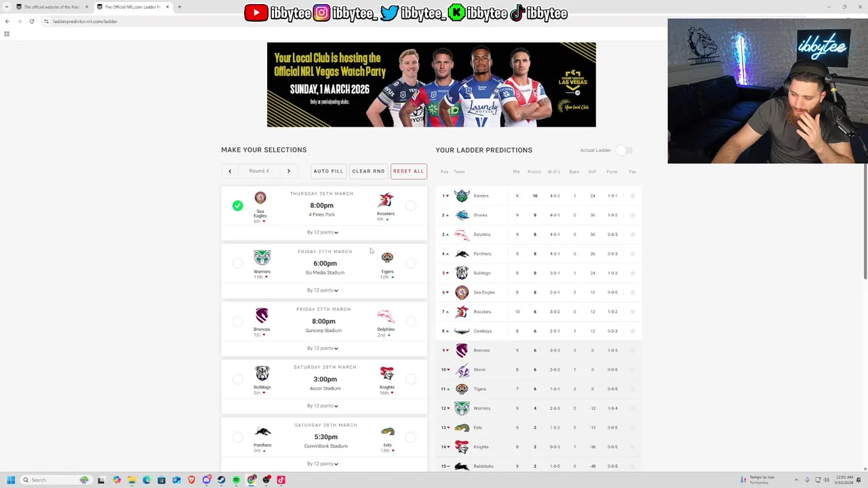Open the weather widget in taskbar

coord(758,480)
